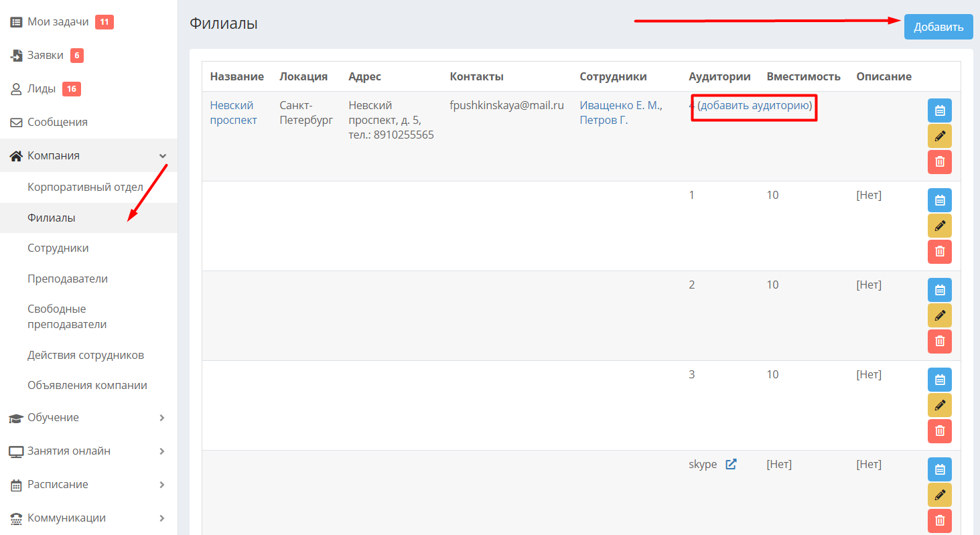Click the Расписание calendar icon

point(16,485)
